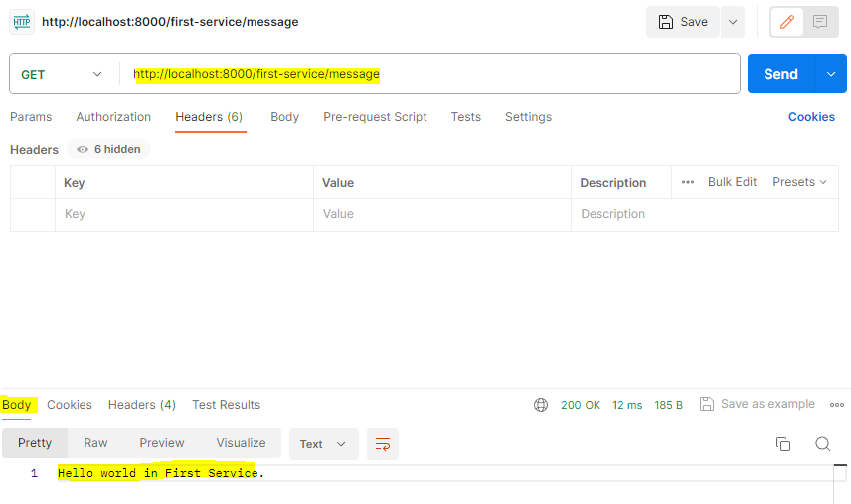
Task: Click line number 1 in the response
Action: 34,473
